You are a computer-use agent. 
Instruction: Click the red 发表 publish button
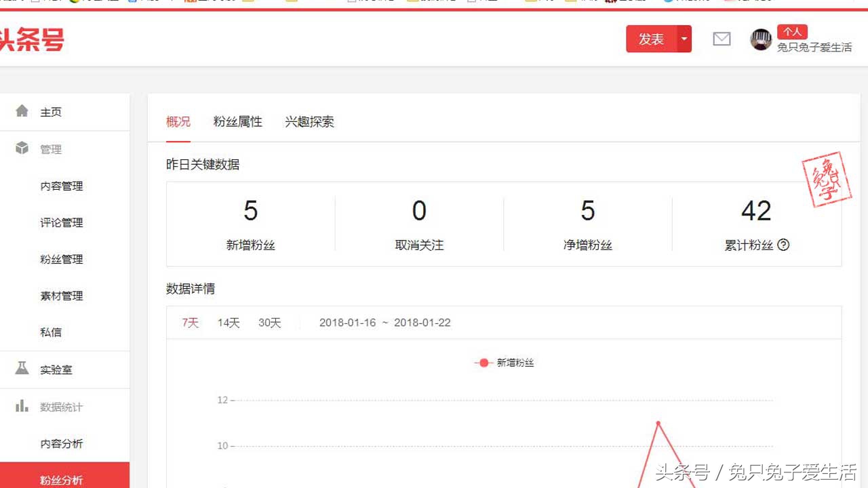tap(650, 39)
